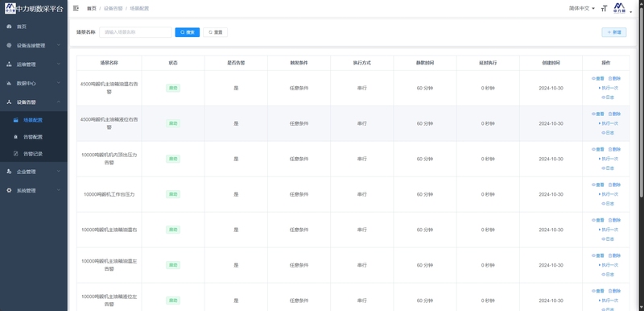Screen dimensions: 644x311
Task: Click the 触发条件 column header
Action: tap(299, 63)
